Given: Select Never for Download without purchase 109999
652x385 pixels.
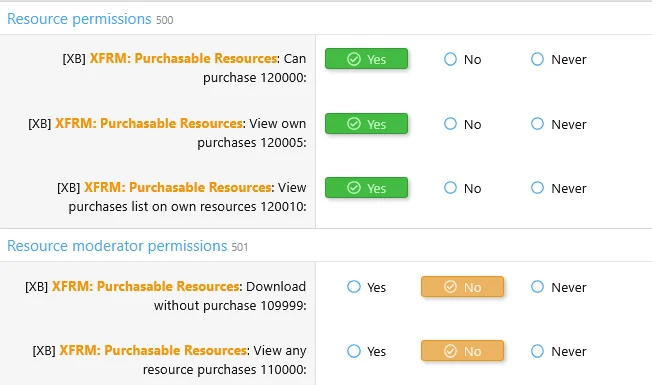Looking at the screenshot, I should point(558,287).
